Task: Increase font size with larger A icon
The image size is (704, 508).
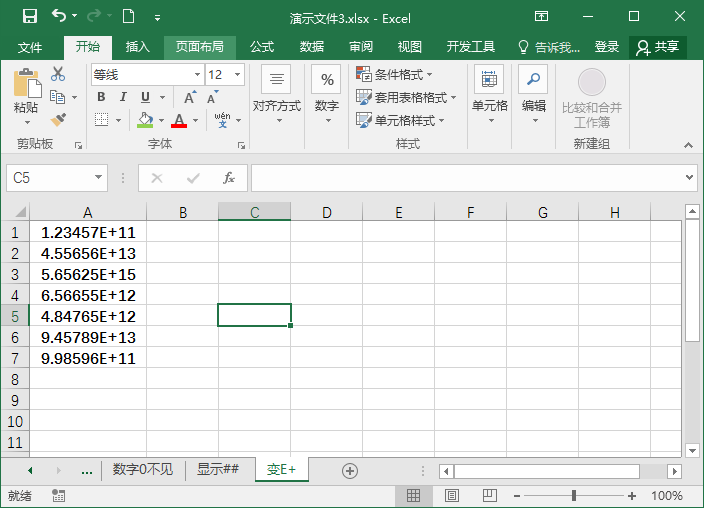Action: (x=190, y=97)
